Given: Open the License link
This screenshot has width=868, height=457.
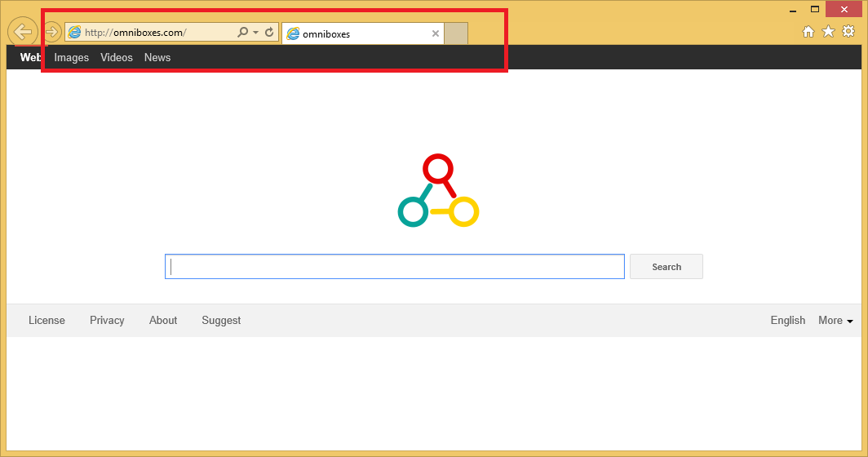Looking at the screenshot, I should point(46,320).
